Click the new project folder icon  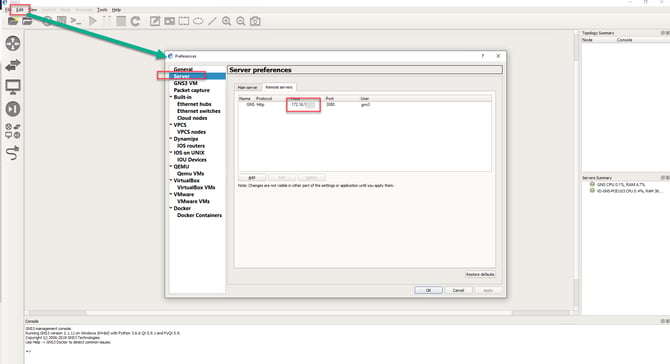tap(13, 21)
